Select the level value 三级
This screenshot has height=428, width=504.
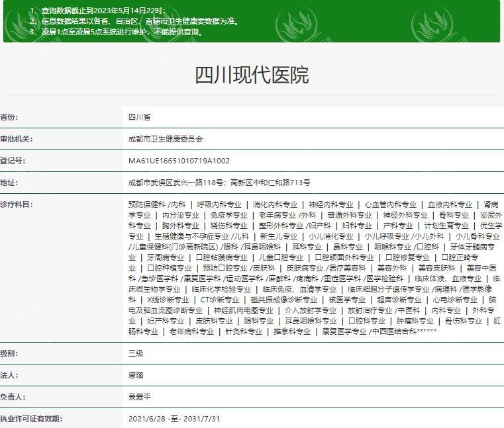coord(136,353)
